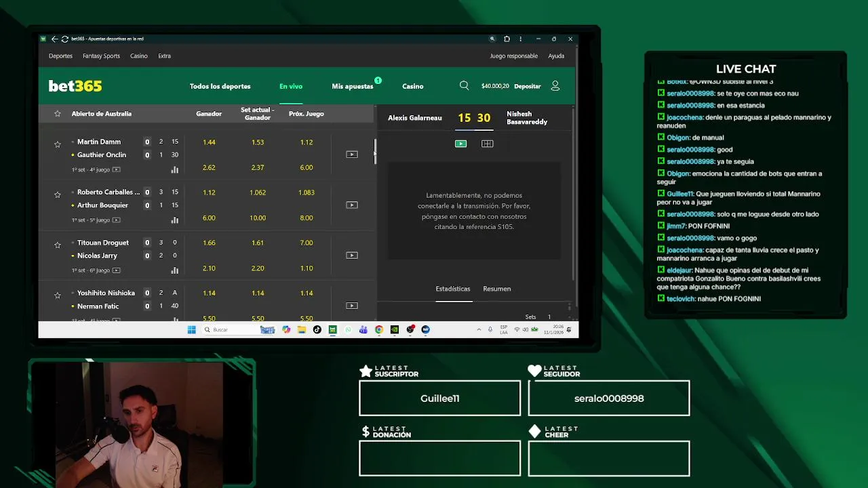Open Mis apuestas with badge

click(353, 86)
